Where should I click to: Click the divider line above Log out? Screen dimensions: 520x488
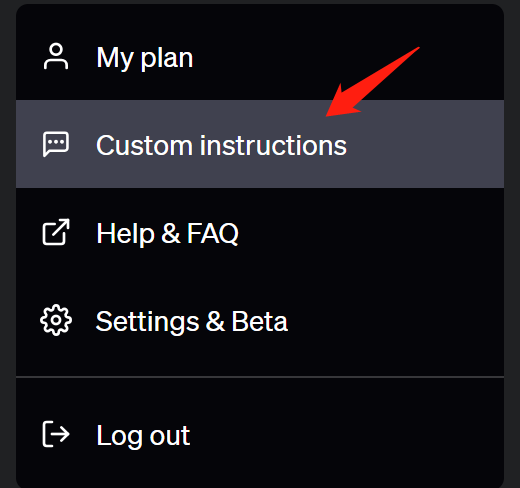click(260, 377)
